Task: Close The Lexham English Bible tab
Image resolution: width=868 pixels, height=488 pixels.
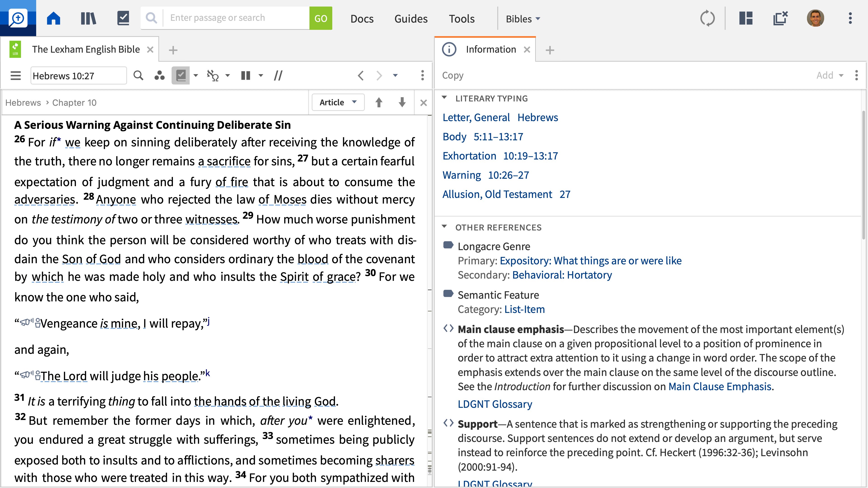Action: (150, 50)
